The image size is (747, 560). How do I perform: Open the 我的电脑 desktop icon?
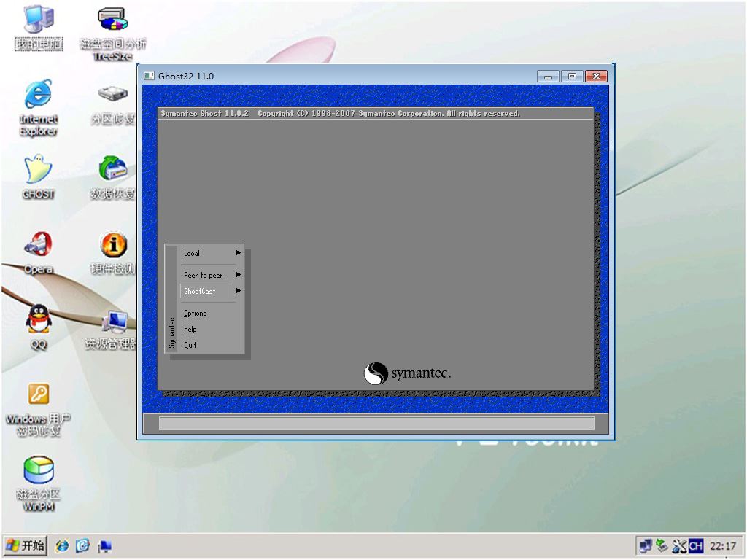tap(39, 28)
